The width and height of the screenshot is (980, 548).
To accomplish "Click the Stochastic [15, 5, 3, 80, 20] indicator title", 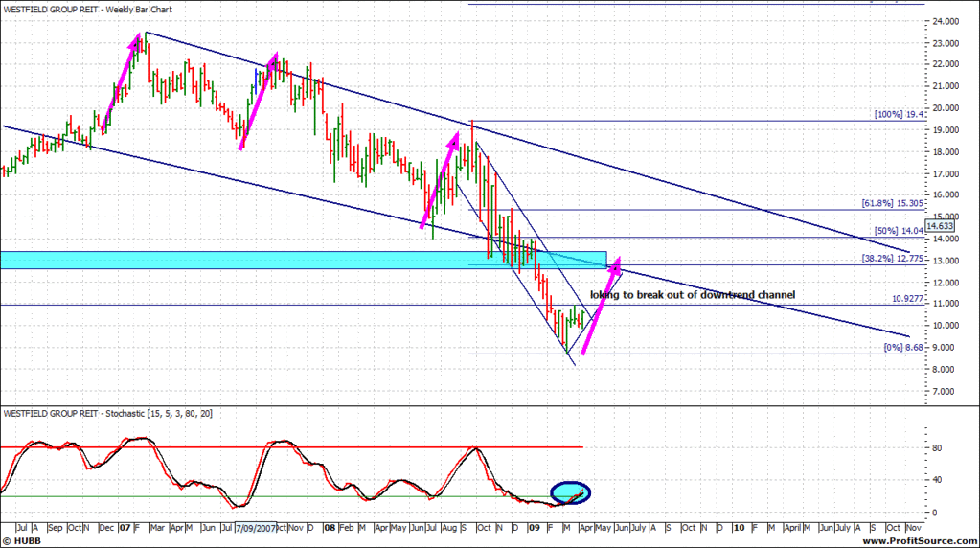I will pos(107,414).
